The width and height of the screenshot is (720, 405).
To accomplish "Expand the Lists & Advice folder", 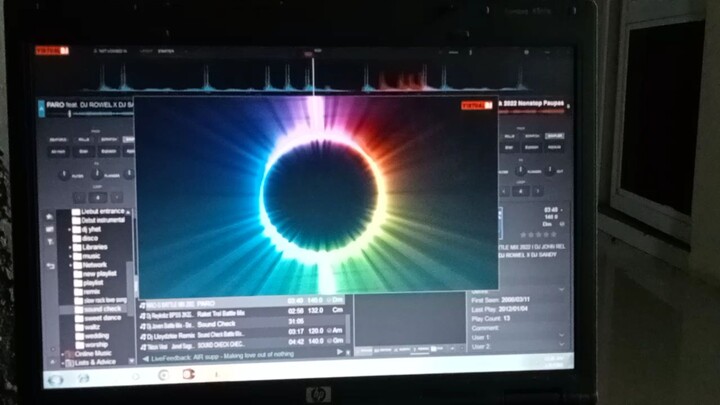I will click(64, 361).
